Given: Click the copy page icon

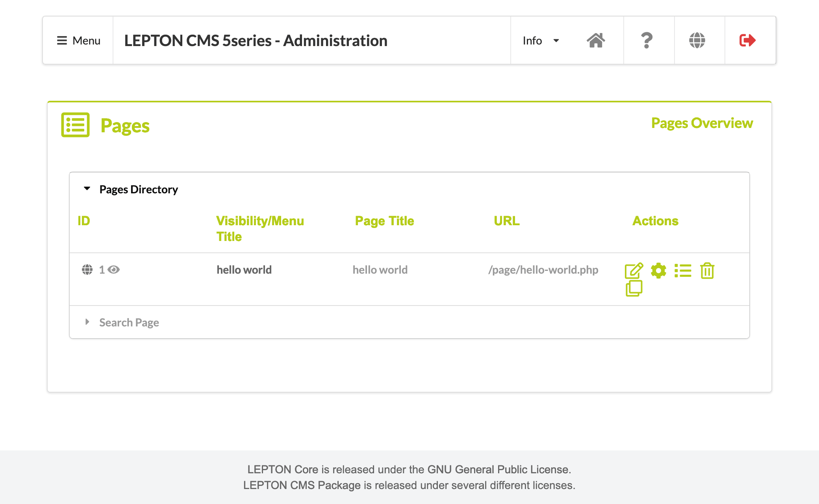Looking at the screenshot, I should 634,288.
